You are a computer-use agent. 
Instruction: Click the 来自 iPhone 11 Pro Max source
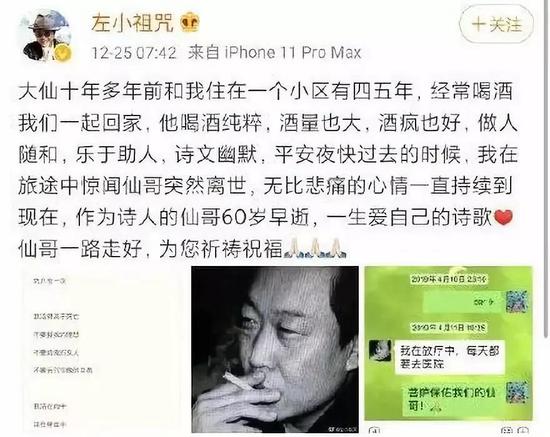coord(274,53)
